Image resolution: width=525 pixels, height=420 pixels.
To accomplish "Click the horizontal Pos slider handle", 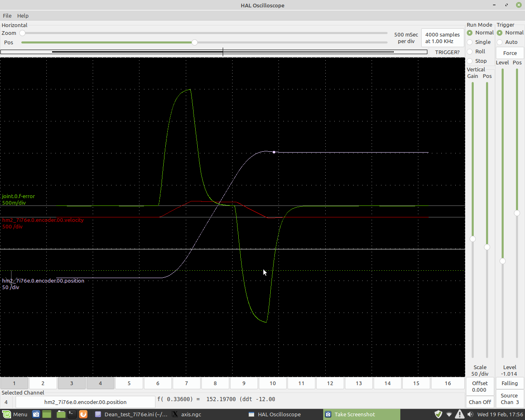I will 195,42.
